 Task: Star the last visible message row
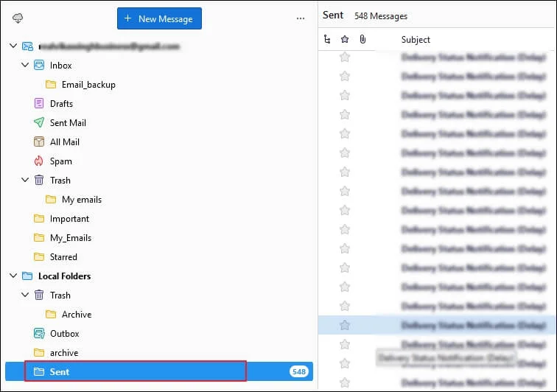345,382
